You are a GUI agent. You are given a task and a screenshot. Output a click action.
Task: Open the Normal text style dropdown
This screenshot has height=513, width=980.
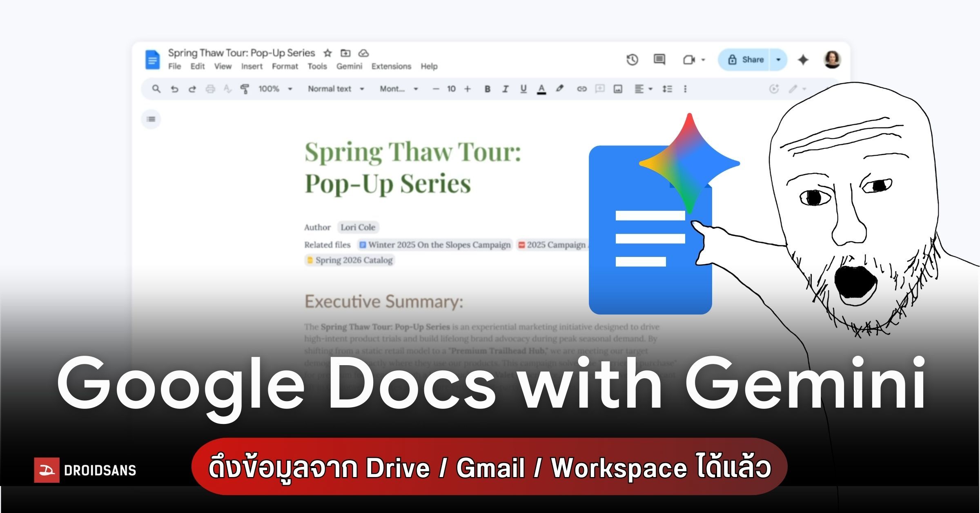336,89
